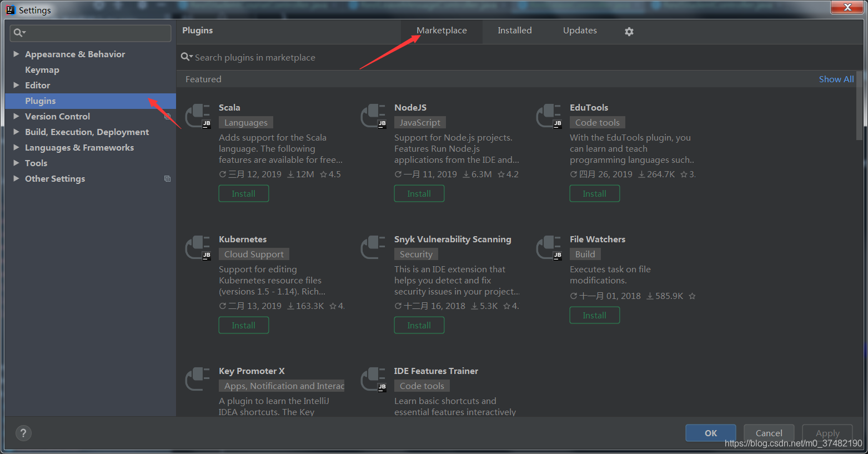Screen dimensions: 868x454
Task: Expand Build, Execution, Deployment node
Action: click(x=16, y=132)
